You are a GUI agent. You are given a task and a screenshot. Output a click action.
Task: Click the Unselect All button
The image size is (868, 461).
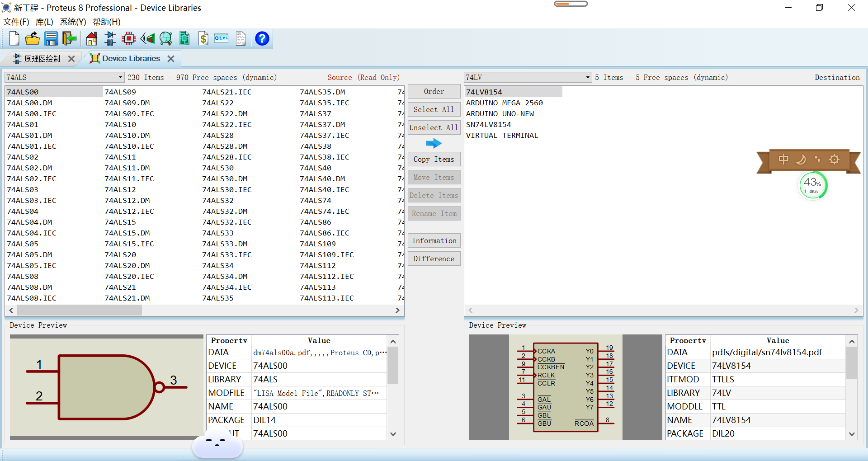(x=434, y=127)
